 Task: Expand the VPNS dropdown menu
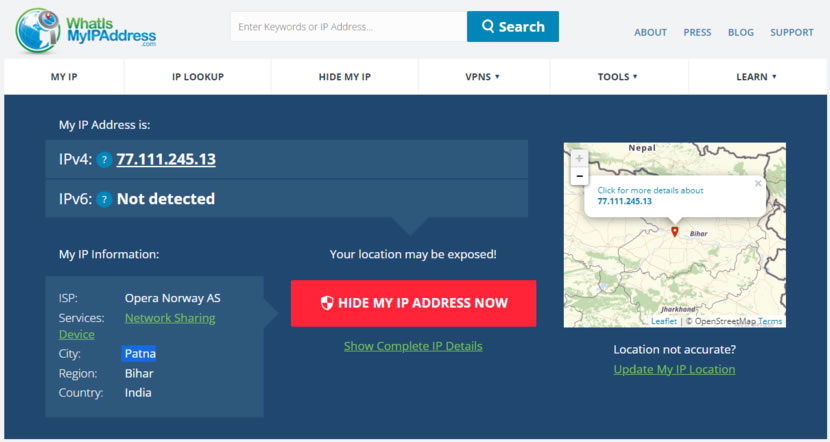tap(482, 77)
